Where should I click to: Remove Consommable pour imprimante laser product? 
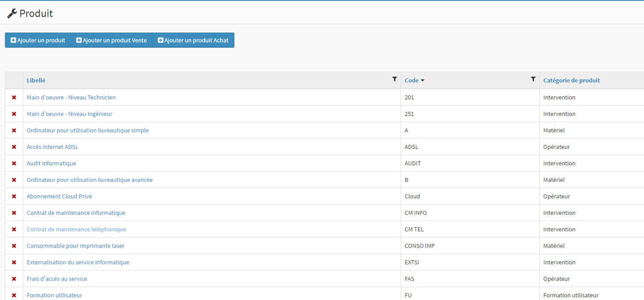(x=14, y=246)
